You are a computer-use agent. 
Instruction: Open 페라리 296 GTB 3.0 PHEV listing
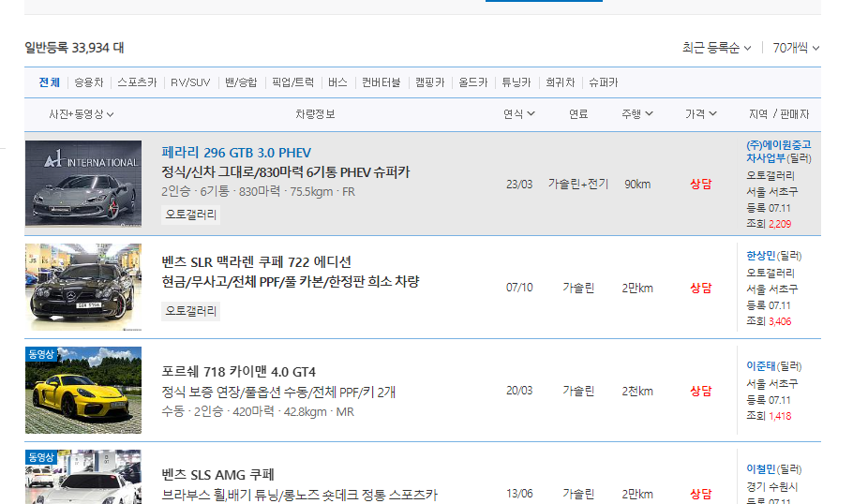point(236,153)
